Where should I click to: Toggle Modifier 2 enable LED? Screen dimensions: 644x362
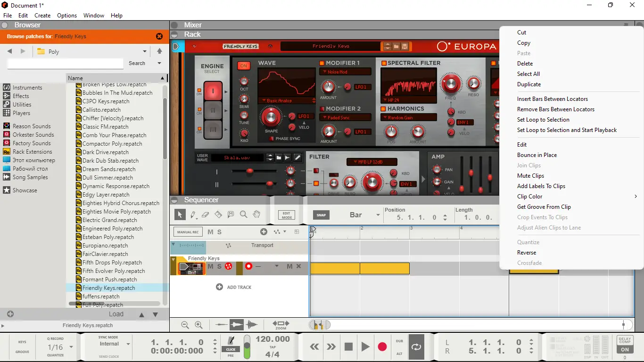322,109
